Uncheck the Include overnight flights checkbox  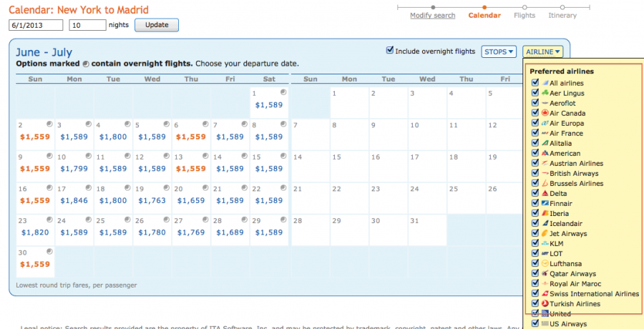coord(390,51)
